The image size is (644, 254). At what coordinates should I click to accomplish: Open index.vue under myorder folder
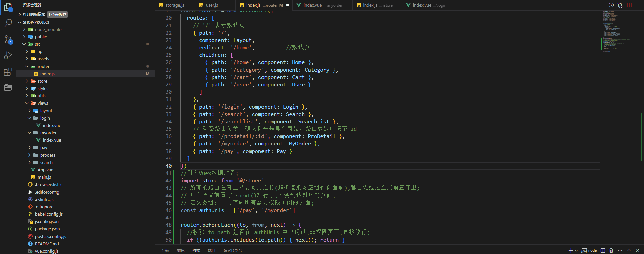[x=85, y=140]
